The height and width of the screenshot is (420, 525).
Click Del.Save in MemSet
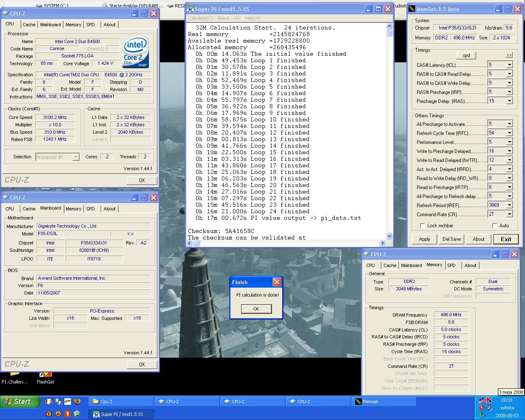[x=452, y=239]
